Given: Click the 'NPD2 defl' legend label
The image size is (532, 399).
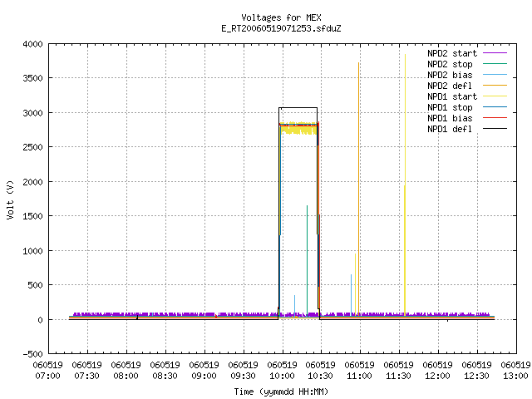Looking at the screenshot, I should (450, 86).
